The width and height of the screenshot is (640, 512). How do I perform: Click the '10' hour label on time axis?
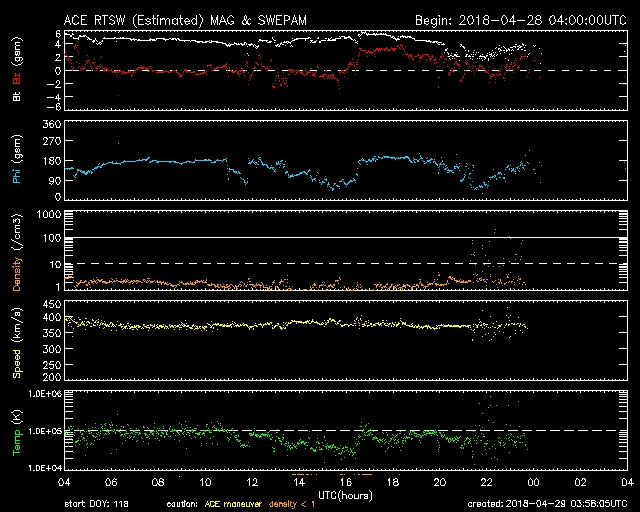(x=205, y=482)
